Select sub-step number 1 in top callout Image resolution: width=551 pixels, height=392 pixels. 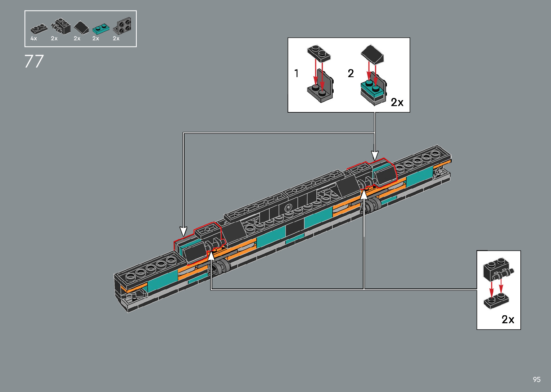296,73
